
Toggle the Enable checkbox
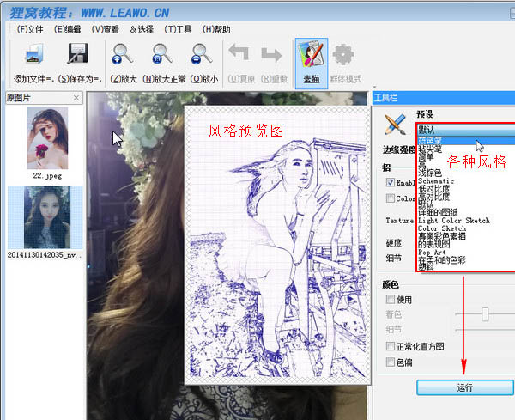click(391, 182)
